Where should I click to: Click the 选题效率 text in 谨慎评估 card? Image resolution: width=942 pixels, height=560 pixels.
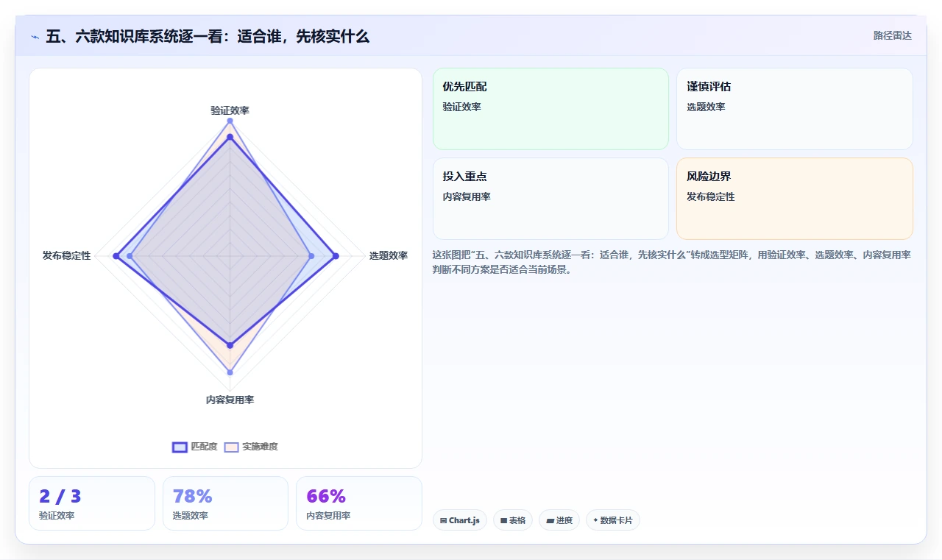706,107
